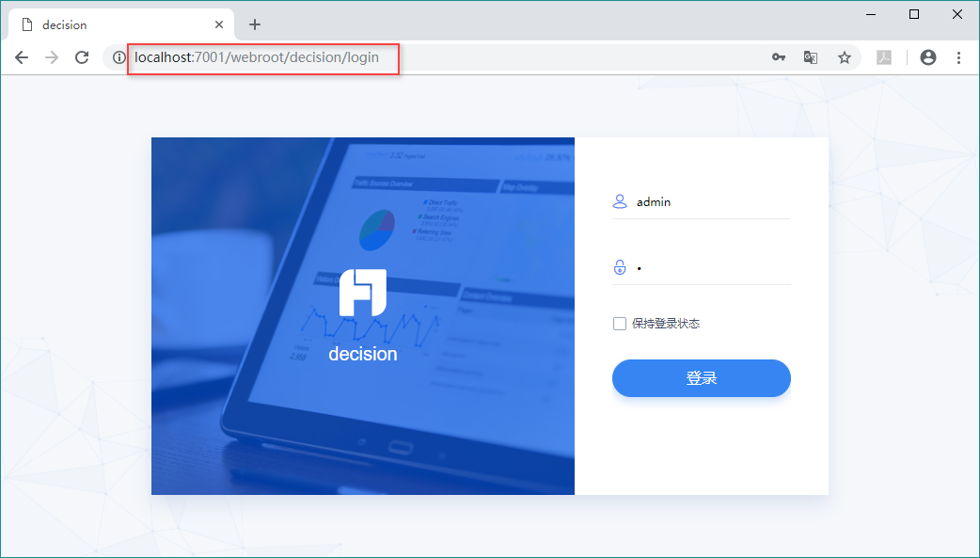980x558 pixels.
Task: Click the URL in the address bar
Action: (257, 57)
